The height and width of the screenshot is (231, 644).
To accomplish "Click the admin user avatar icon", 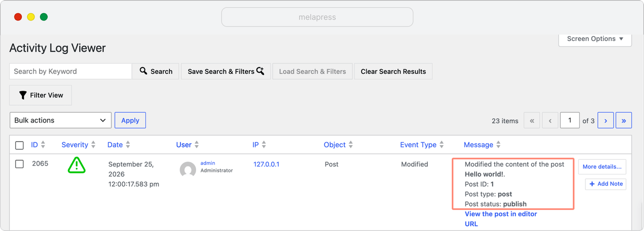I will point(188,170).
